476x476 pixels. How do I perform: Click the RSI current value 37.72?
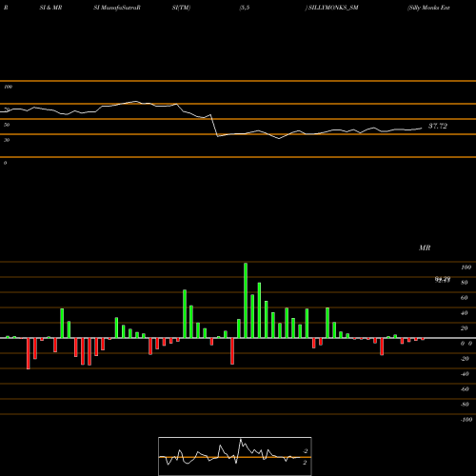pyautogui.click(x=438, y=126)
